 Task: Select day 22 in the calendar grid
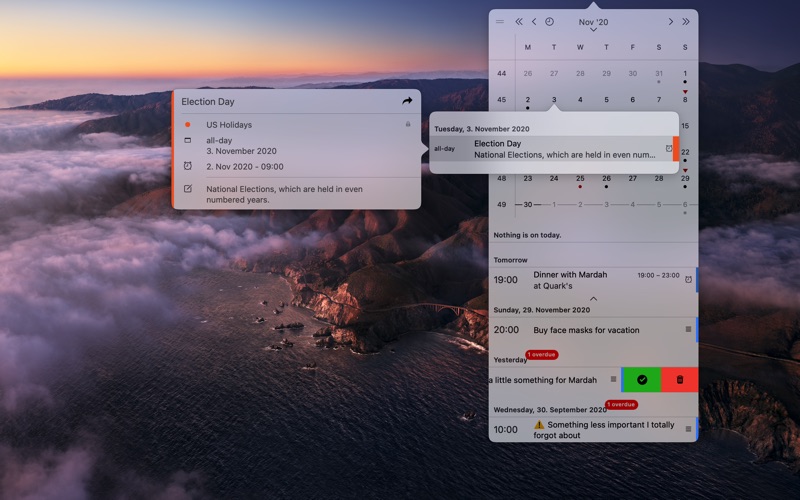[x=685, y=152]
